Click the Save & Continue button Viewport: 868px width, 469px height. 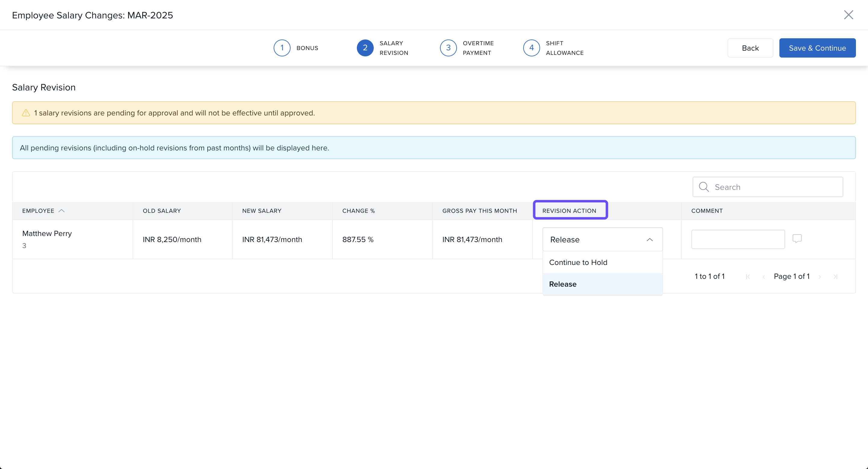pos(817,48)
